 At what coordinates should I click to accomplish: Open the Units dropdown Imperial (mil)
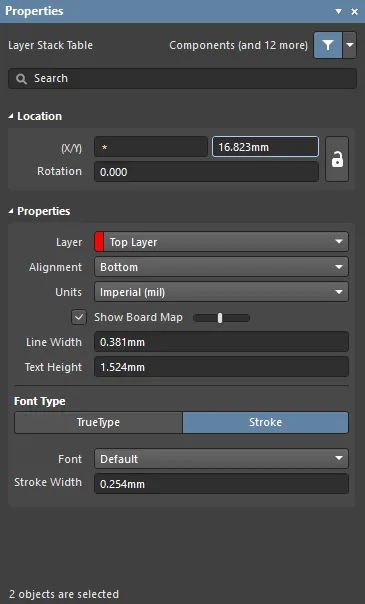pos(221,292)
